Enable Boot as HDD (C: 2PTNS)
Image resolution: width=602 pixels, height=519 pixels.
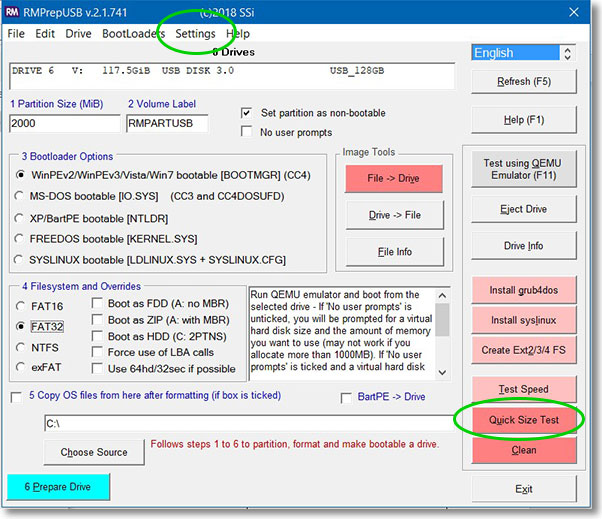(x=97, y=336)
